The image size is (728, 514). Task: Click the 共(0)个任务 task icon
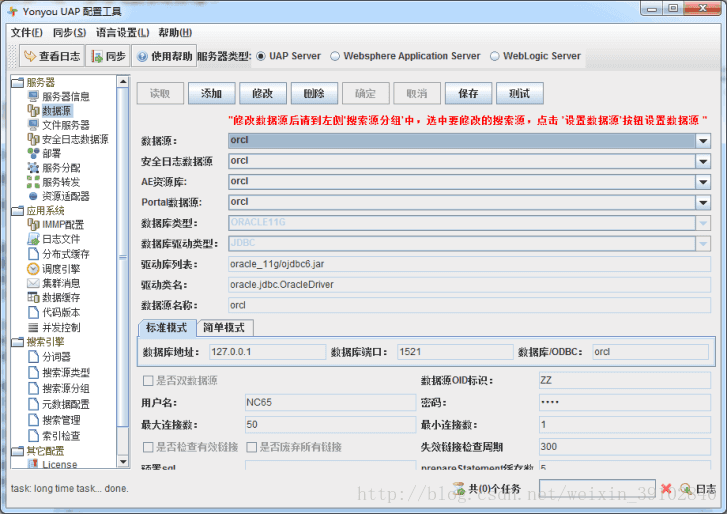pos(459,488)
